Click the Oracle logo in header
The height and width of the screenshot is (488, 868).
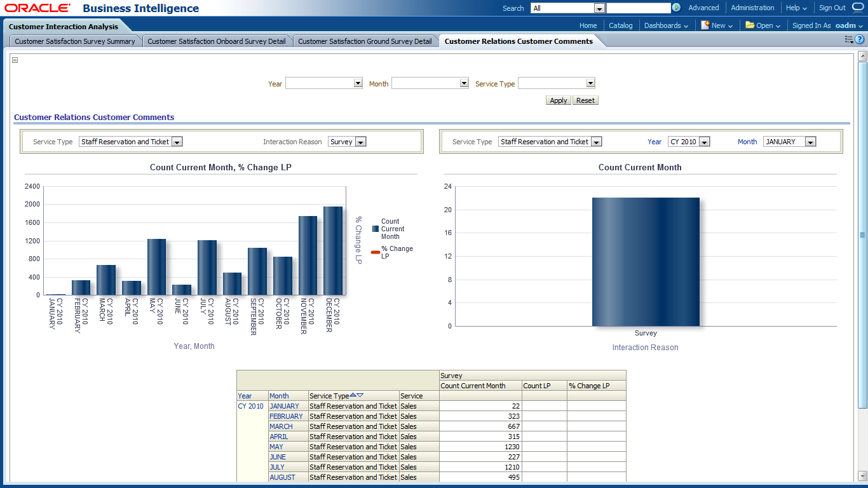(x=38, y=8)
